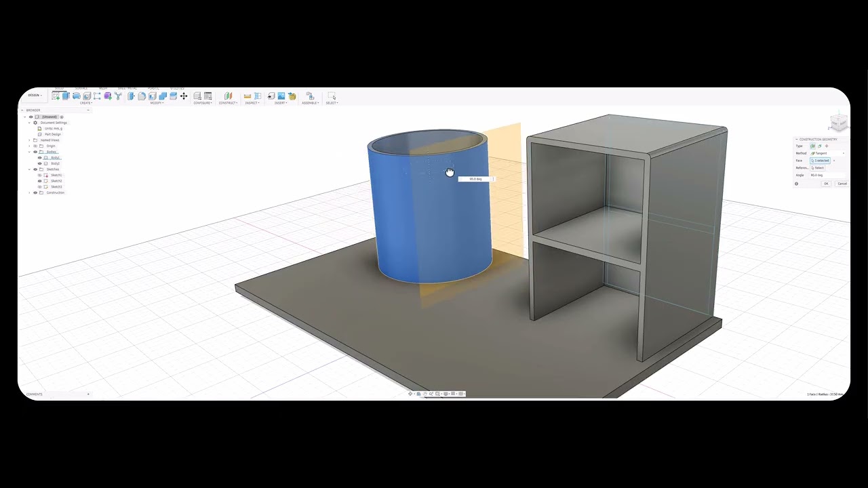Collapse the Document Settings node
Screen dimensions: 868x488
tap(29, 123)
